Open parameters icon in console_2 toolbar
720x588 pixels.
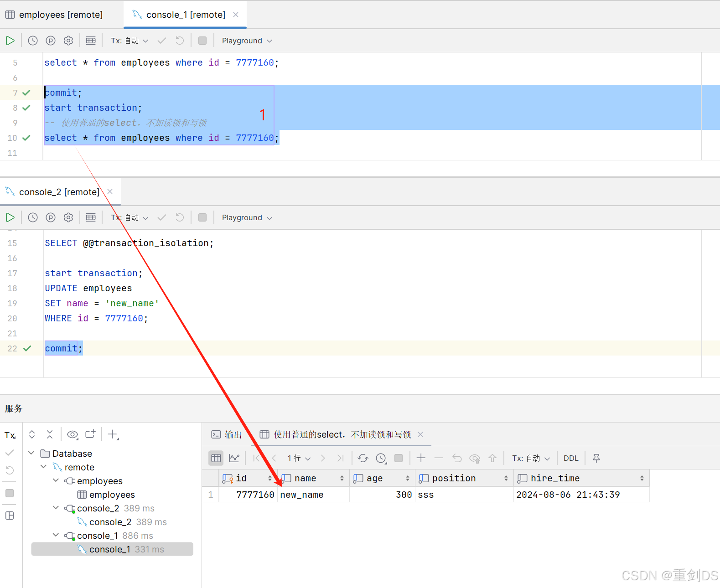[x=51, y=217]
